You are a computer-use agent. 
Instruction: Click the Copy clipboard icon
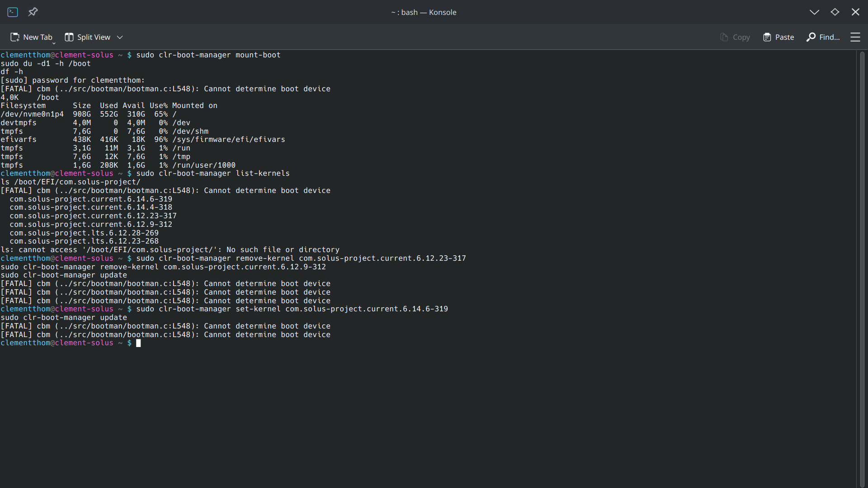(724, 37)
